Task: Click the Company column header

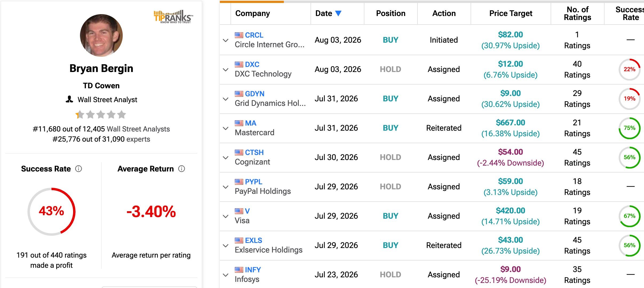Action: (252, 13)
